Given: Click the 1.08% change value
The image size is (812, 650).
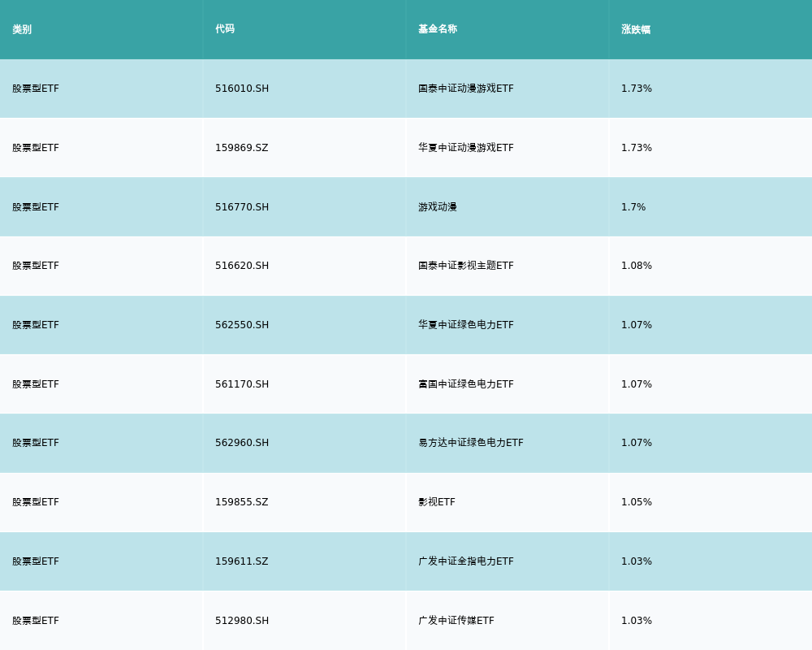Looking at the screenshot, I should coord(637,266).
